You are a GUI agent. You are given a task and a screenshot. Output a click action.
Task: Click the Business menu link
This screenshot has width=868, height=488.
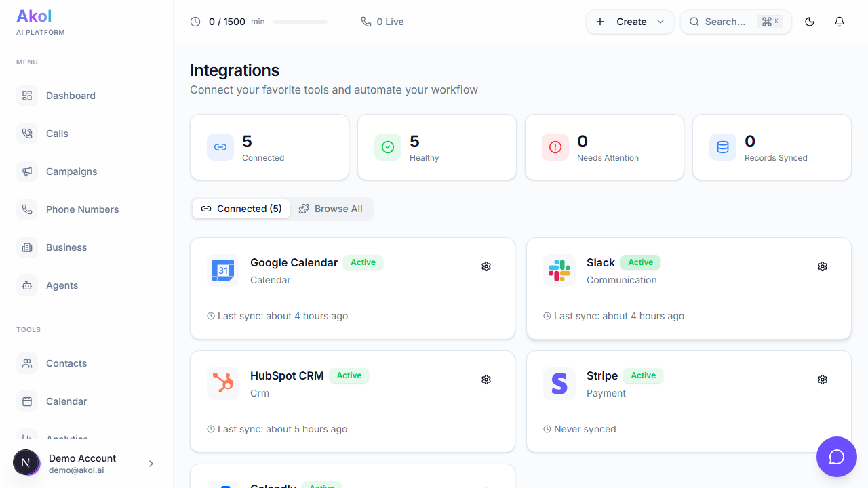coord(65,247)
